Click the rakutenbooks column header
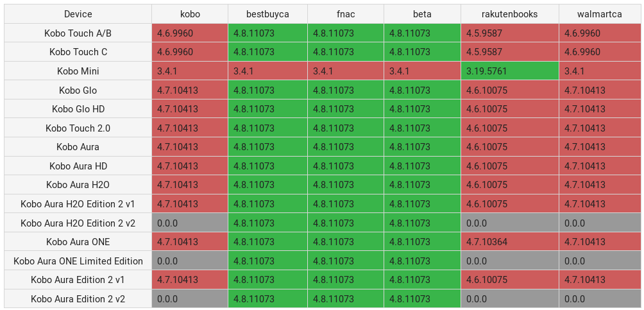This screenshot has width=644, height=310. (x=509, y=14)
